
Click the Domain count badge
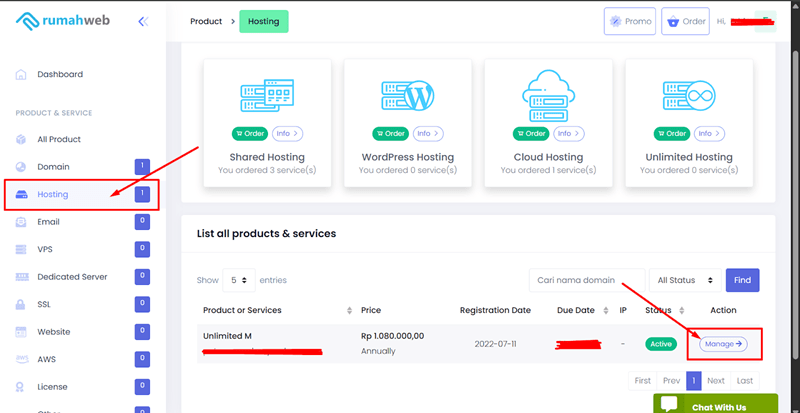coord(142,167)
